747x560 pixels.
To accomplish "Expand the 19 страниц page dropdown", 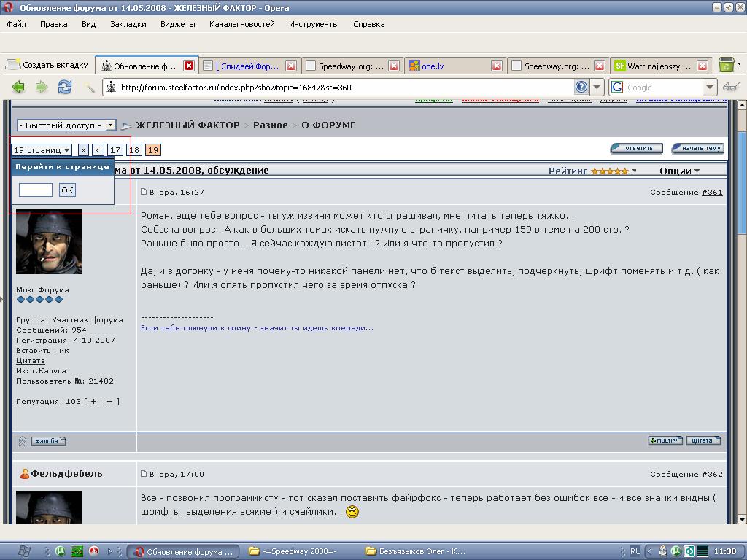I will tap(42, 150).
